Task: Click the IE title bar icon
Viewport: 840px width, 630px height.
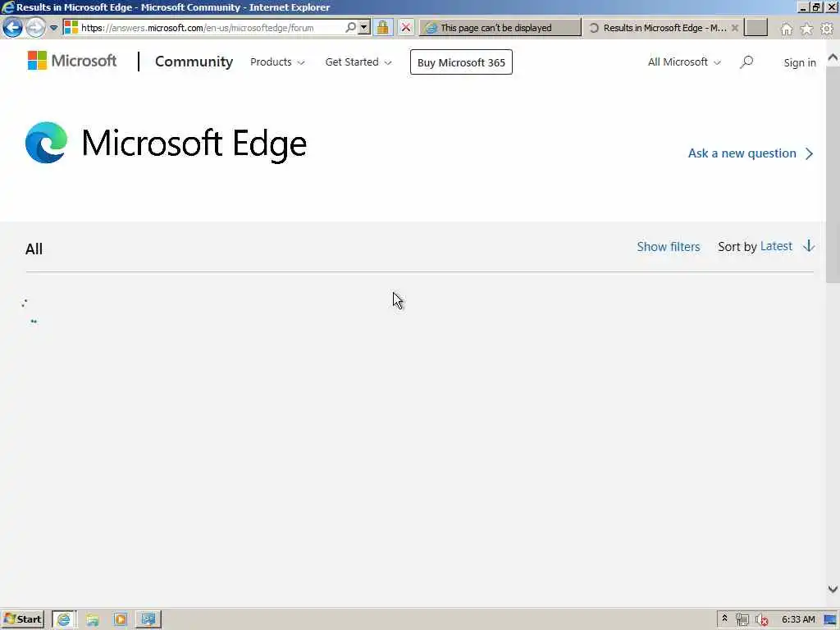Action: click(7, 7)
